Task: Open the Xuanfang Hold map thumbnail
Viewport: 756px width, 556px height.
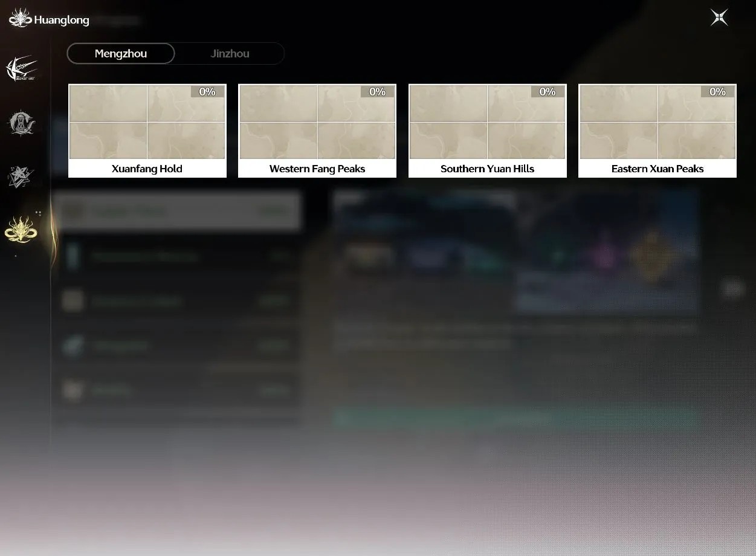Action: pos(147,122)
